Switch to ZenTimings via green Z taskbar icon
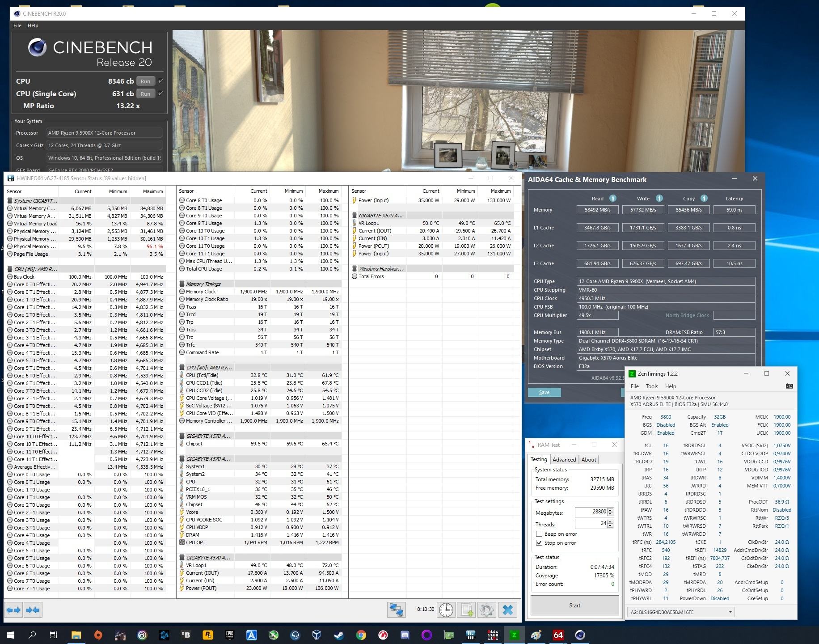Image resolution: width=819 pixels, height=644 pixels. pos(514,635)
